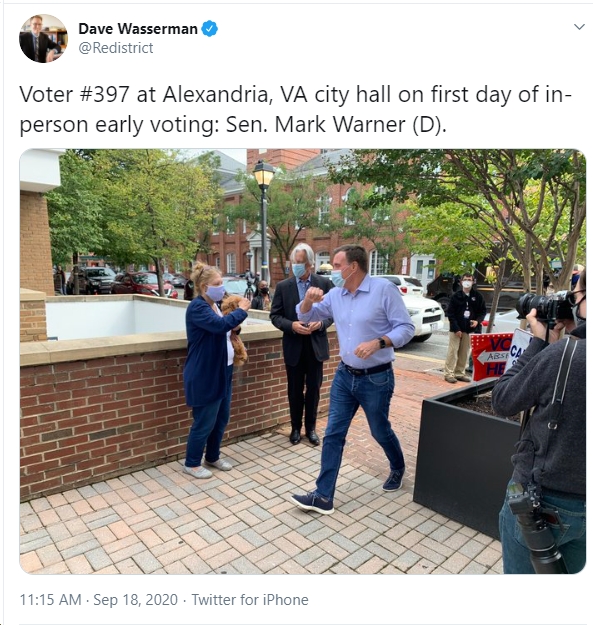Expand the tweet options chevron
This screenshot has height=625, width=593.
point(579,27)
